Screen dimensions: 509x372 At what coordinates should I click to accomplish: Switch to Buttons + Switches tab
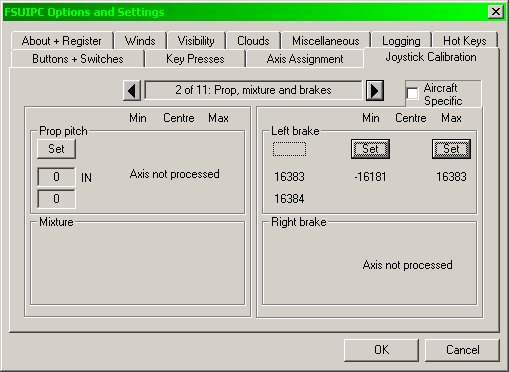coord(78,59)
